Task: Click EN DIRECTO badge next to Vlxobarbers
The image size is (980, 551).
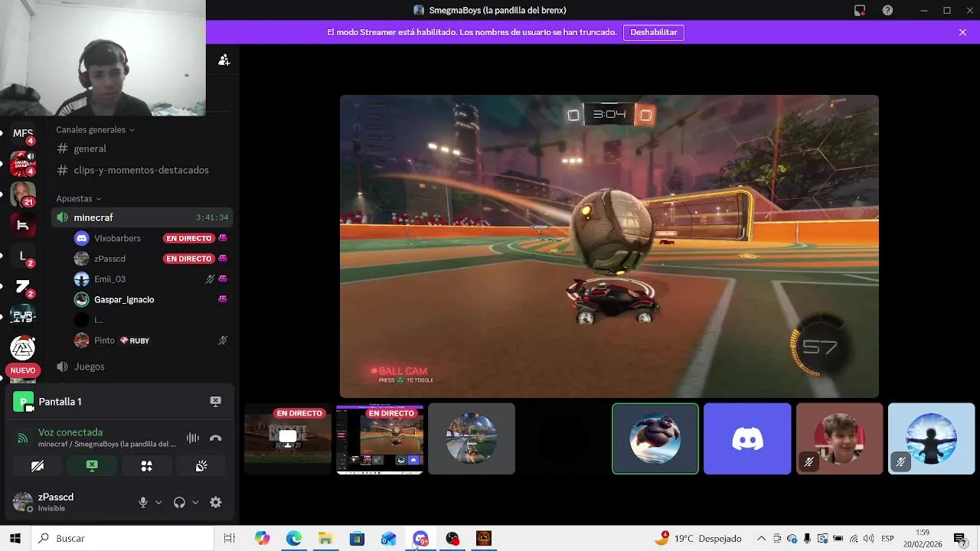Action: (x=188, y=238)
